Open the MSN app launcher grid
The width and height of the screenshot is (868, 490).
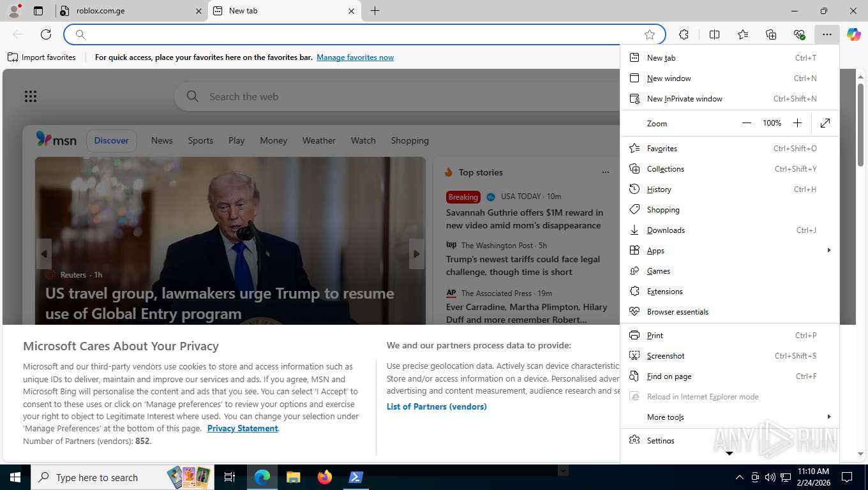point(31,96)
